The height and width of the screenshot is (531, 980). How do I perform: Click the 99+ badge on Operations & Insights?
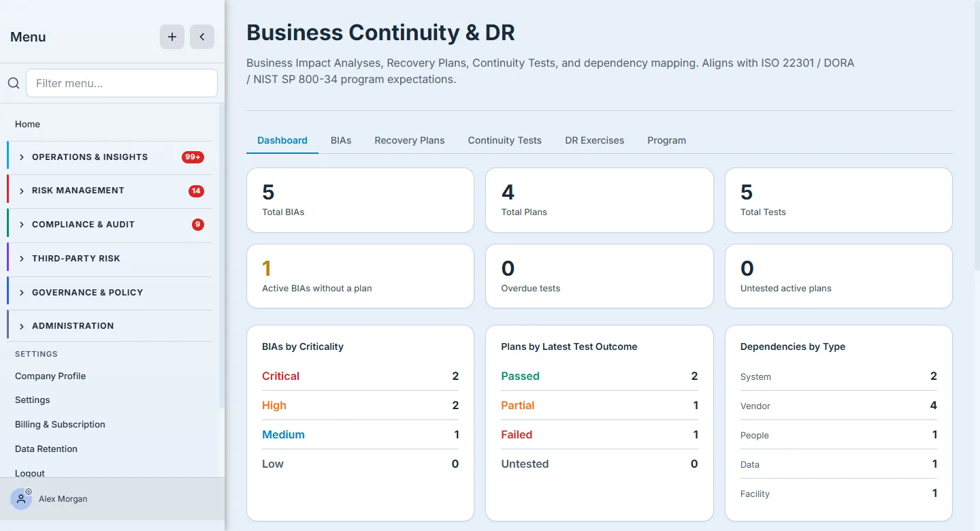tap(193, 157)
